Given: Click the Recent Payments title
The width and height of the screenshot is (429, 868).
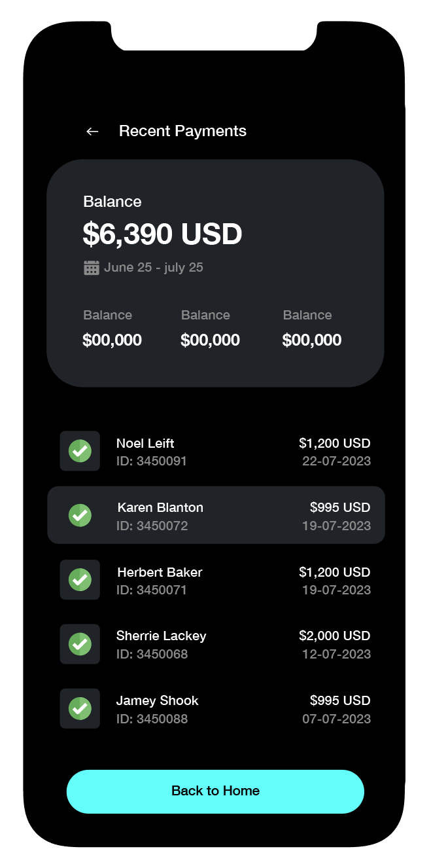Looking at the screenshot, I should pyautogui.click(x=182, y=132).
